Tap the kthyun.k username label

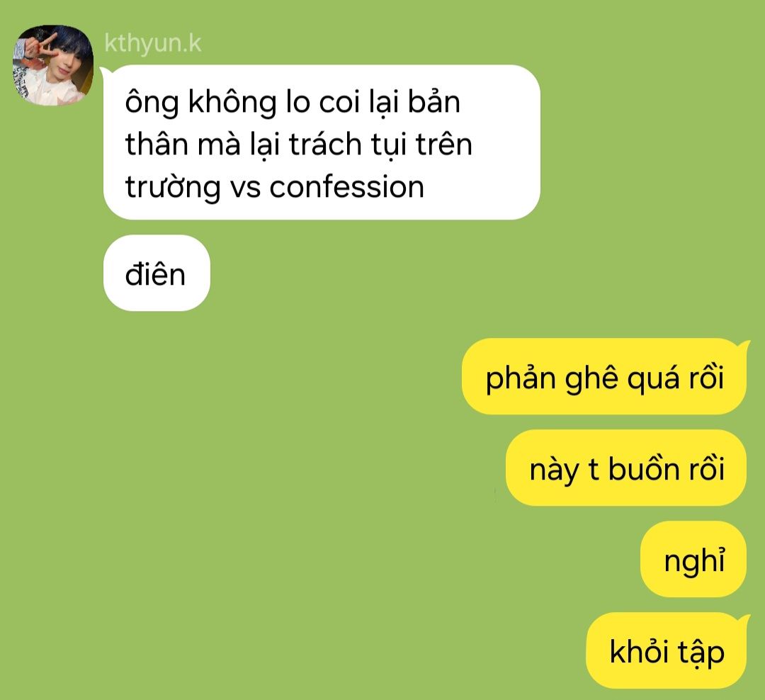(153, 43)
